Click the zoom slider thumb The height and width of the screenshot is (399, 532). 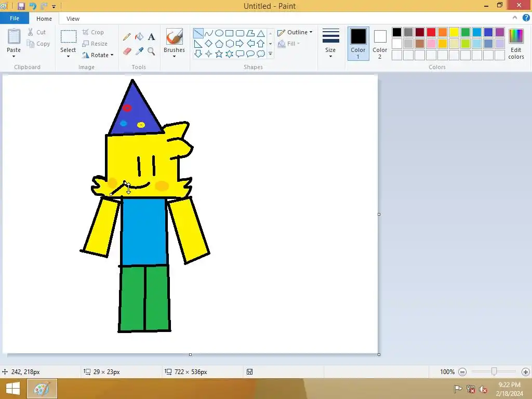pos(494,372)
